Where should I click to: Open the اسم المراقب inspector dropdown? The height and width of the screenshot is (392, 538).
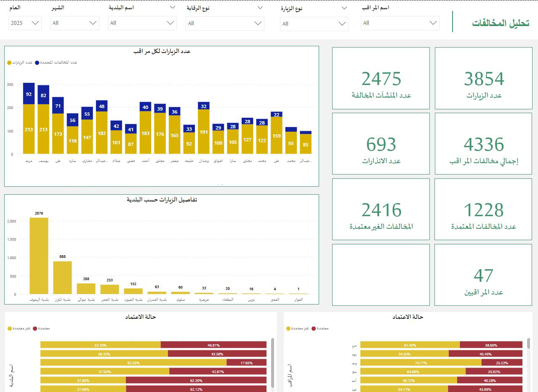pyautogui.click(x=400, y=23)
